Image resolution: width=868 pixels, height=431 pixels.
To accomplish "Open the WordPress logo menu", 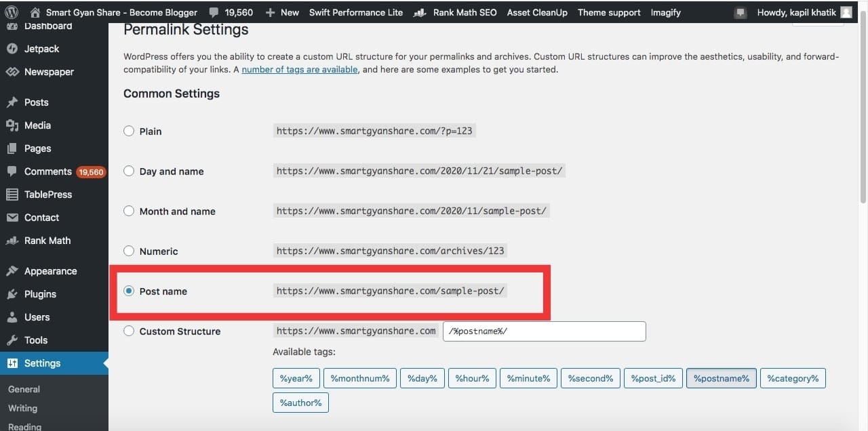I will 12,12.
